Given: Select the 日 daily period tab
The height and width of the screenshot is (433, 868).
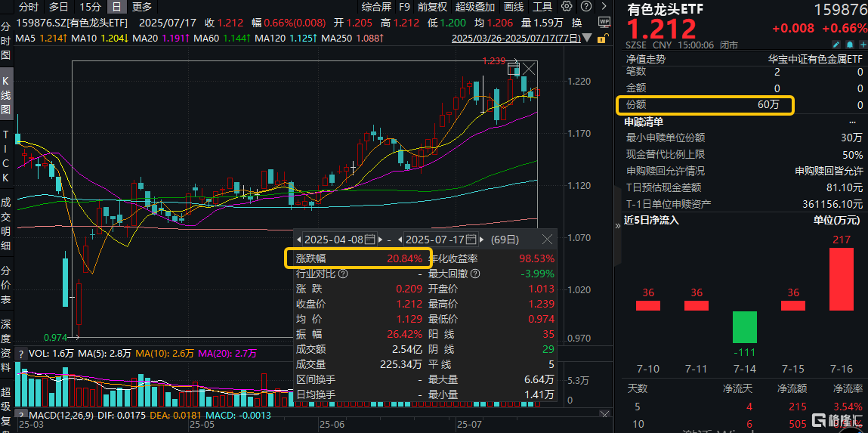Looking at the screenshot, I should pos(116,7).
